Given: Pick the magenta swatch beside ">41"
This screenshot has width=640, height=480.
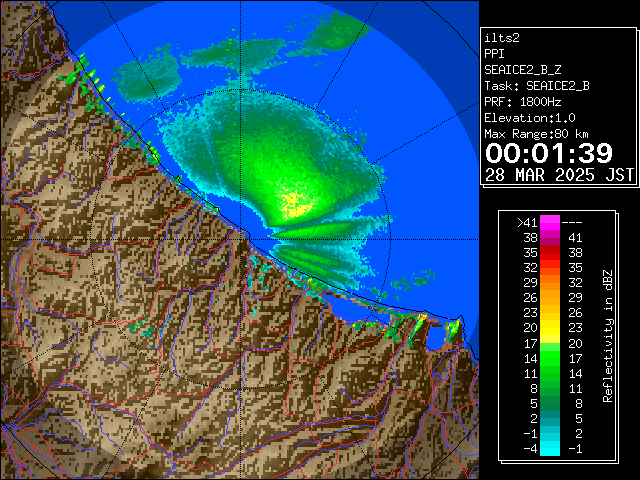Looking at the screenshot, I should tap(550, 222).
